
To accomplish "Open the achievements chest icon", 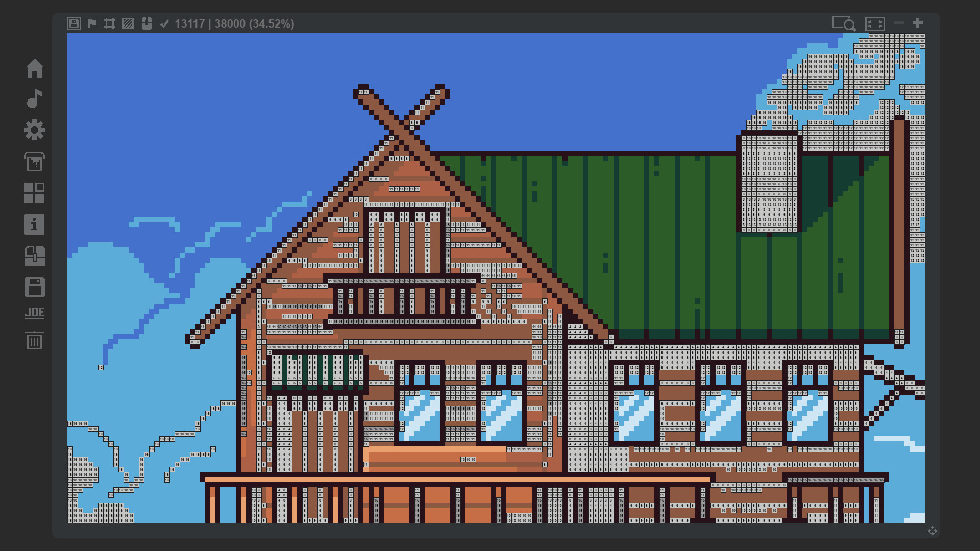I will 34,256.
